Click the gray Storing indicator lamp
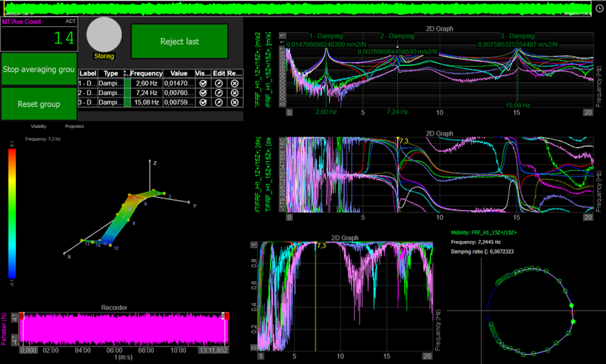Image resolution: width=606 pixels, height=364 pixels. tap(104, 34)
